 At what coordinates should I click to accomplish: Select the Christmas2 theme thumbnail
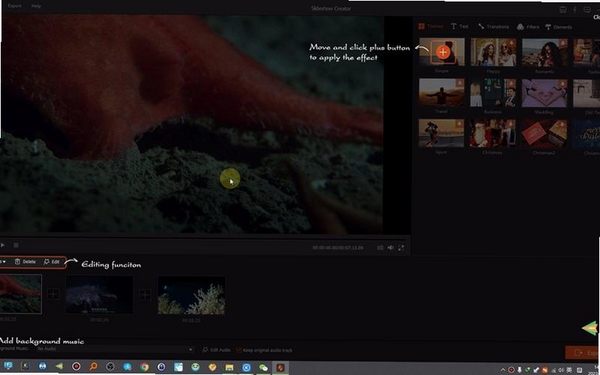click(544, 134)
